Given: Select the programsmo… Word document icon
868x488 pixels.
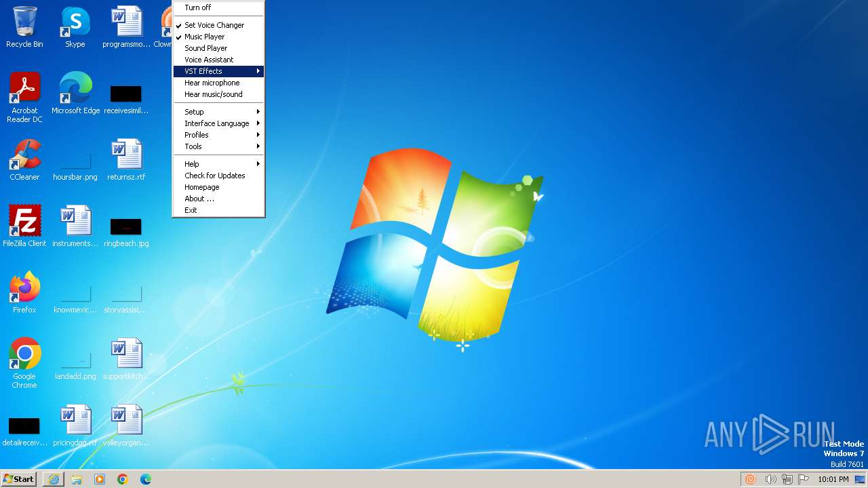Looking at the screenshot, I should click(126, 27).
